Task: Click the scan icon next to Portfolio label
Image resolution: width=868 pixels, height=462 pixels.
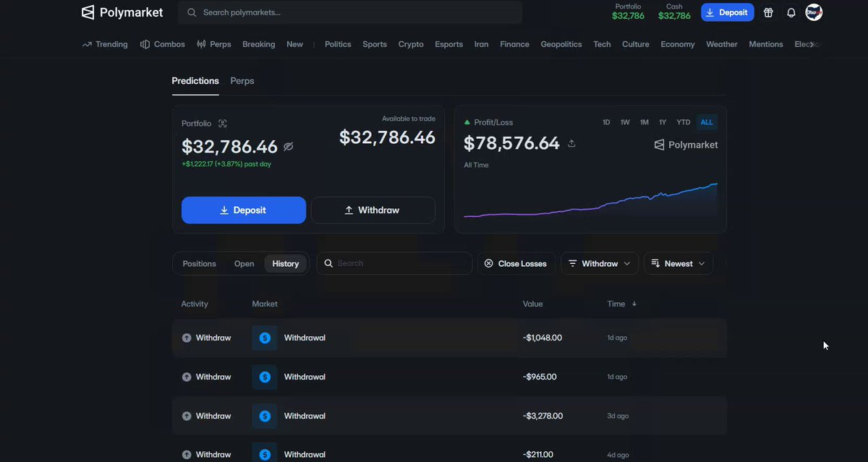Action: point(222,124)
